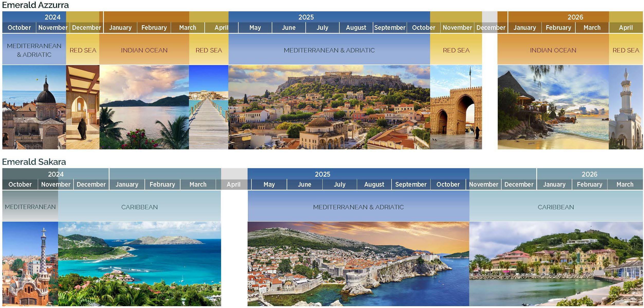This screenshot has width=644, height=308.
Task: Select Sakara's 2026 year header
Action: 589,174
